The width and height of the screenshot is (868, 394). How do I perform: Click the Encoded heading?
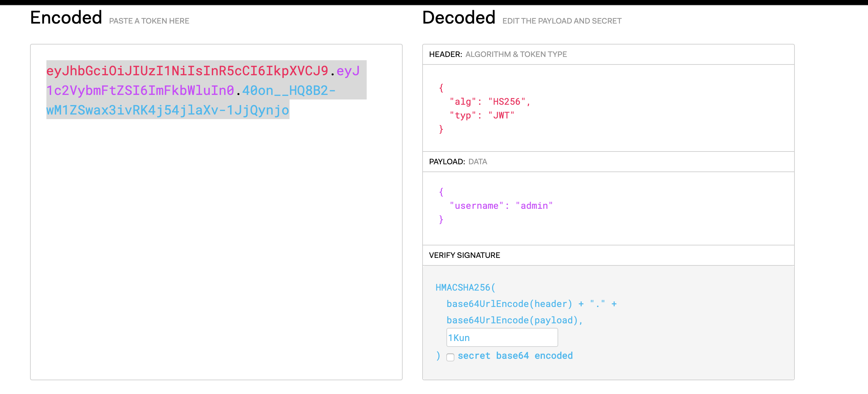click(66, 18)
